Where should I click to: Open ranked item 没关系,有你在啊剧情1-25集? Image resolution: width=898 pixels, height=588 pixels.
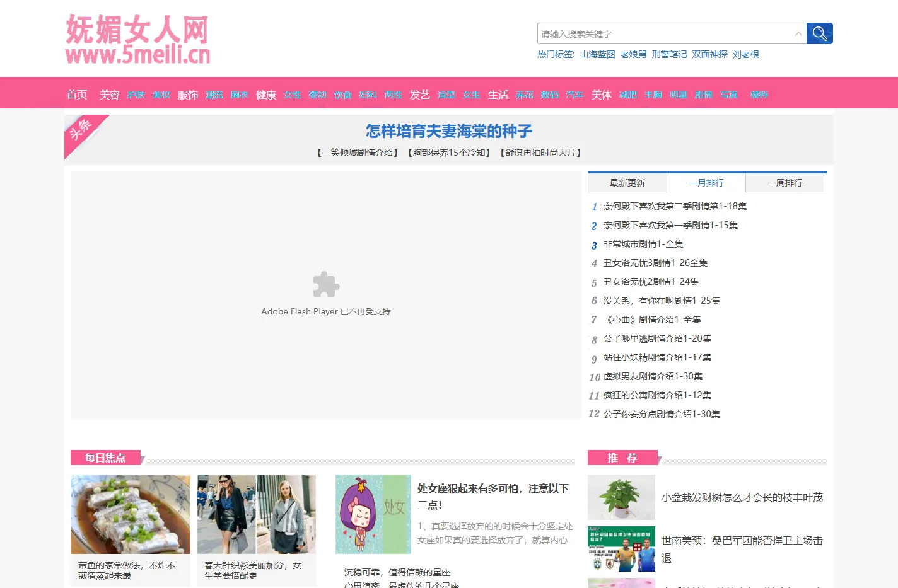coord(662,301)
